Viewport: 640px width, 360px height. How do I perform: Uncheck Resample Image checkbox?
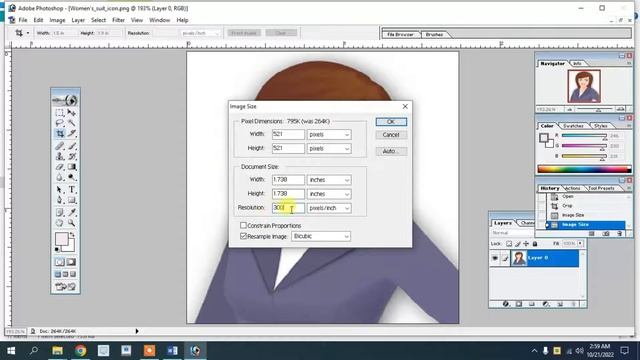point(243,236)
